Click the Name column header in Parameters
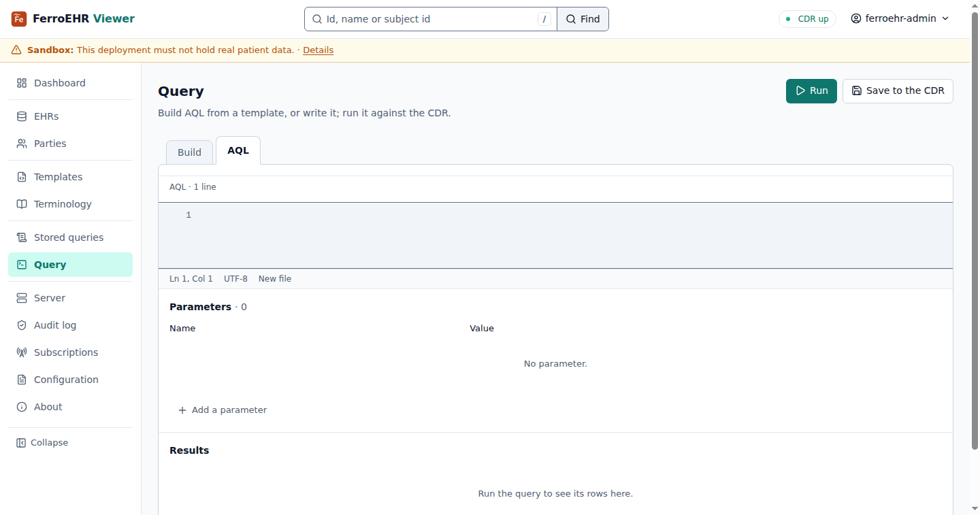The image size is (980, 515). pos(182,329)
